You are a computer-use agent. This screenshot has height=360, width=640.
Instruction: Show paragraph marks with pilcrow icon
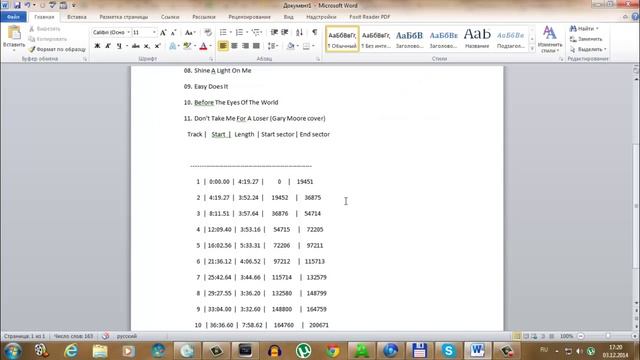[314, 32]
